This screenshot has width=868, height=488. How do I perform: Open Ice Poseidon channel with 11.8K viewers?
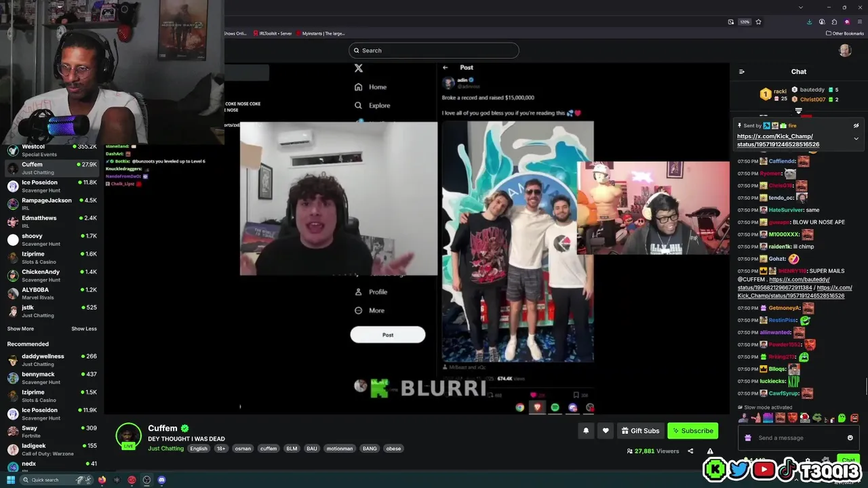coord(52,186)
